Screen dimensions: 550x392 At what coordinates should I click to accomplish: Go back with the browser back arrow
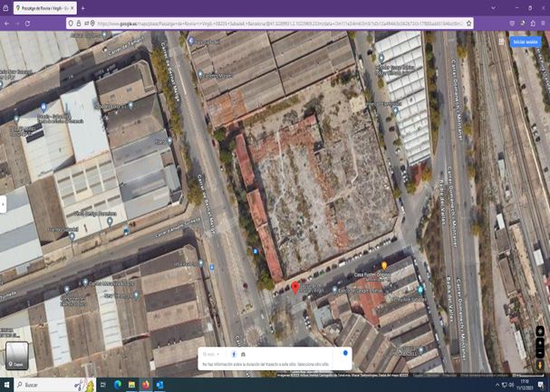[6, 24]
